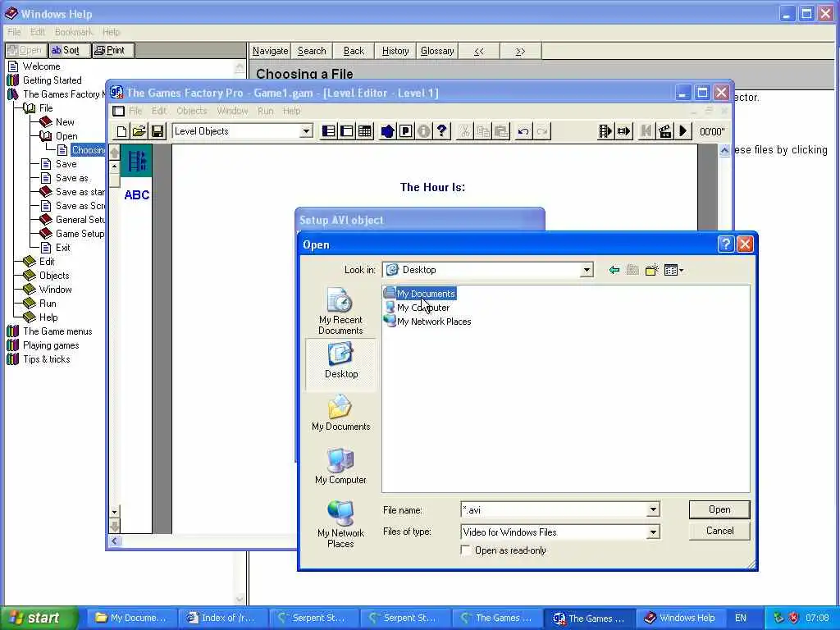
Task: Click the File name input field
Action: point(554,509)
